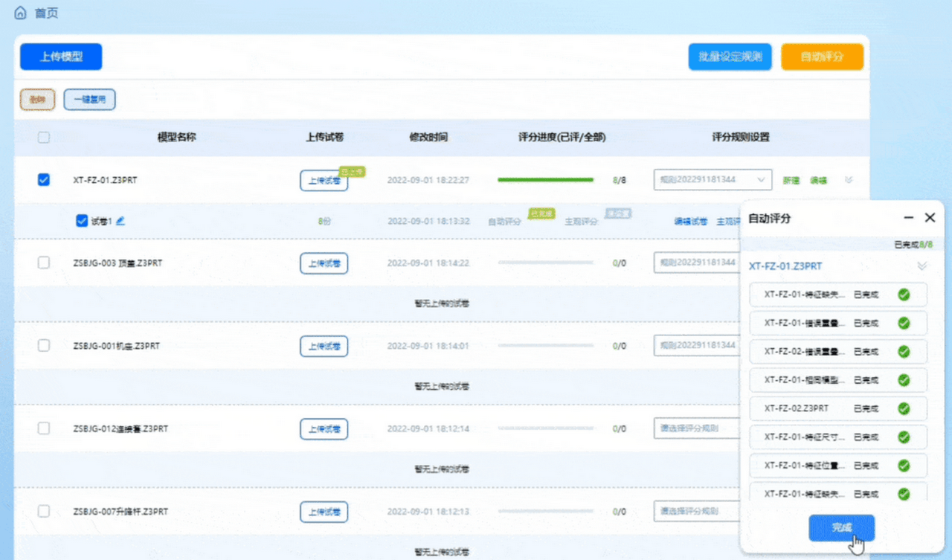Image resolution: width=952 pixels, height=560 pixels.
Task: Click the XT-FZ-02.Z3PRT item in dialog list
Action: (838, 408)
